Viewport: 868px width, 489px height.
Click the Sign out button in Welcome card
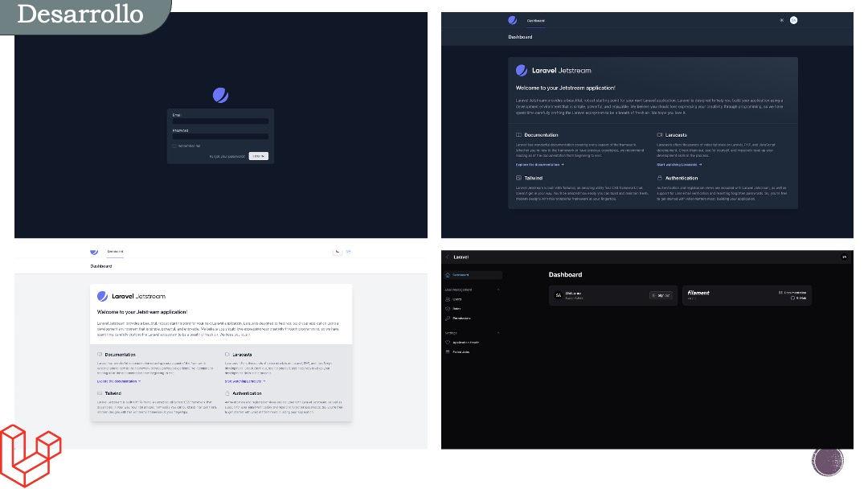click(x=660, y=295)
